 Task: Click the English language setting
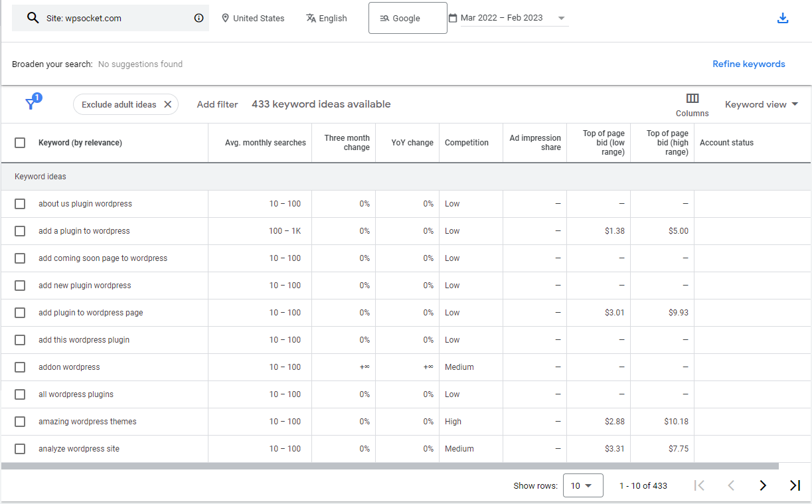pyautogui.click(x=327, y=19)
